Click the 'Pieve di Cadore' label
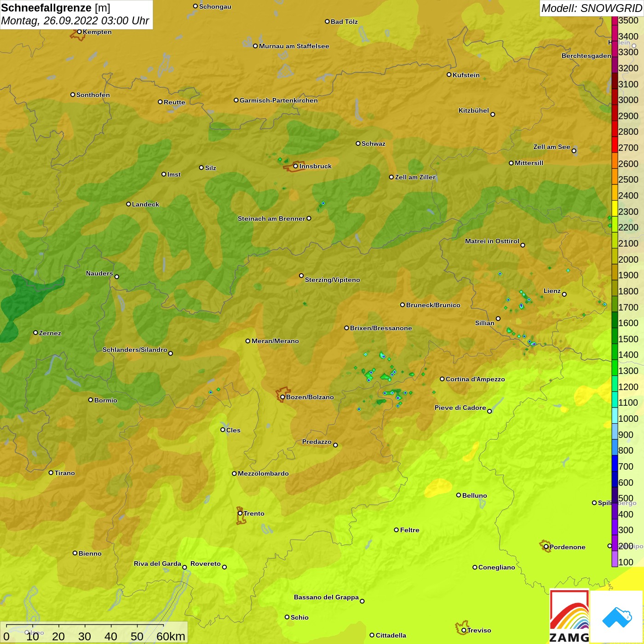Viewport: 644px width, 644px height. (x=460, y=408)
